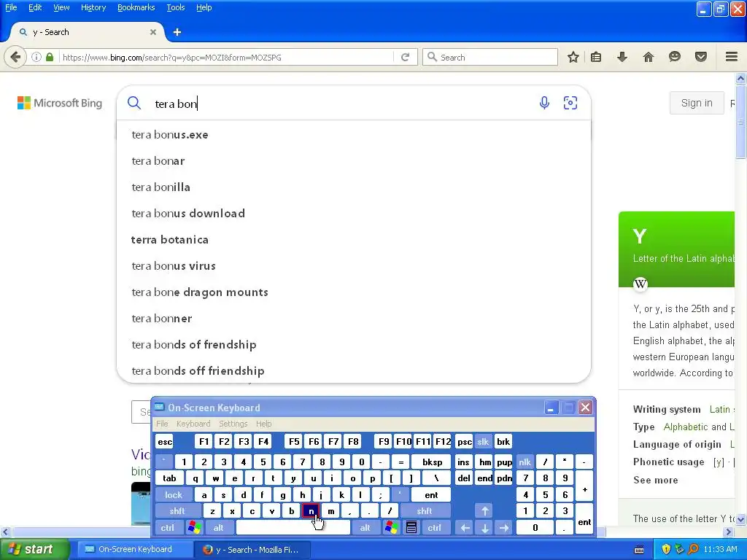Click the smiley chat icon in toolbar
Screen dimensions: 747x560
click(x=675, y=57)
